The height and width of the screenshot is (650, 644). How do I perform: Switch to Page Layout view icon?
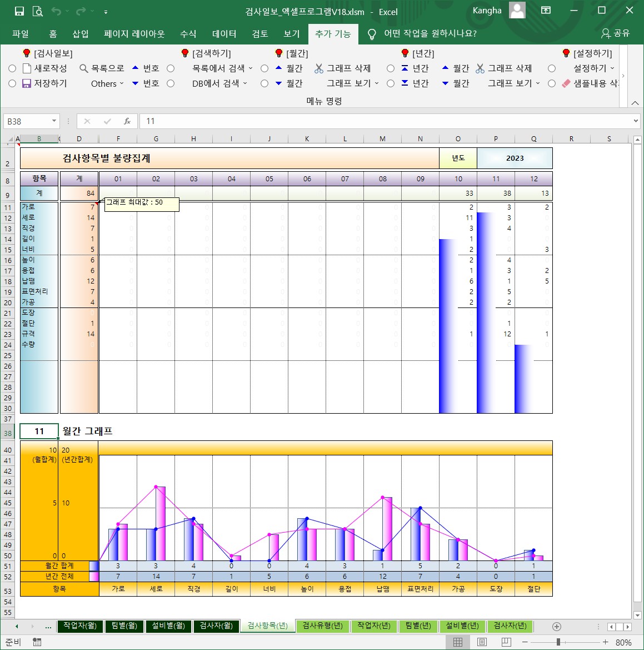[482, 642]
